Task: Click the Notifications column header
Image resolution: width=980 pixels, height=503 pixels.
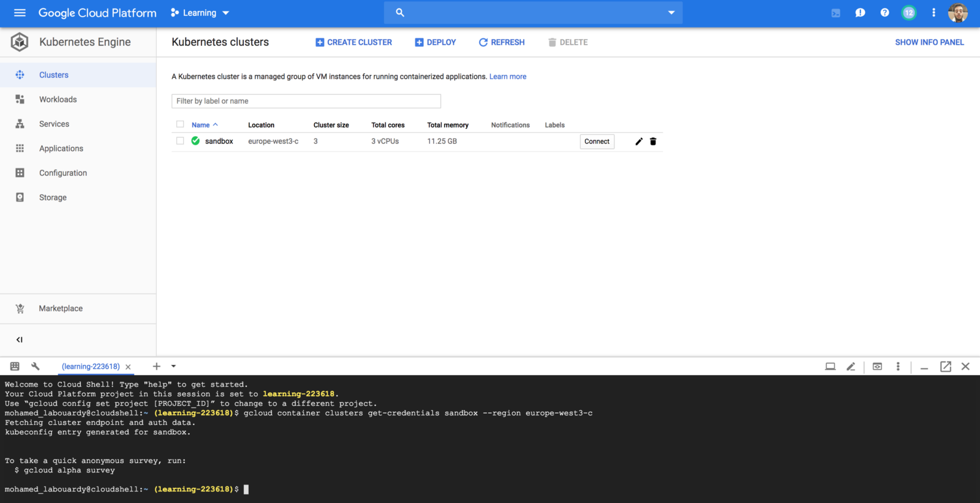Action: [510, 125]
